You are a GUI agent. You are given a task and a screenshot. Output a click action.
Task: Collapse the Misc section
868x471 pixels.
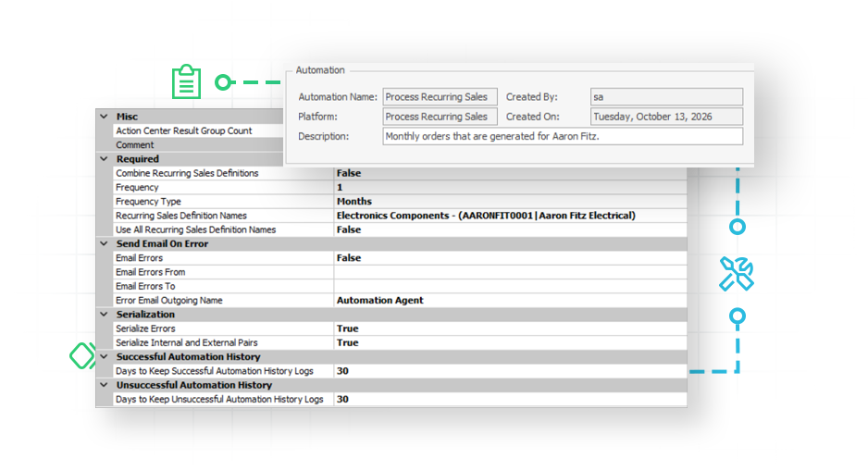tap(104, 117)
